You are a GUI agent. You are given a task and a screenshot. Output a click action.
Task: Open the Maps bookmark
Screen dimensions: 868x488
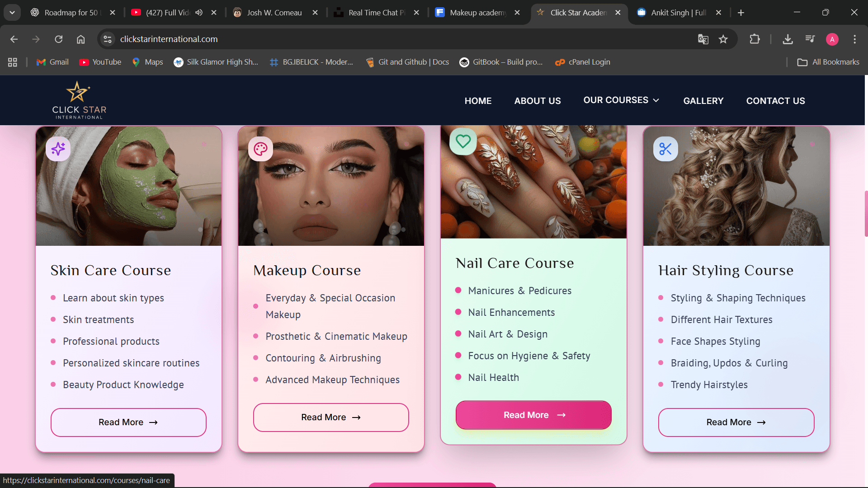[x=147, y=62]
